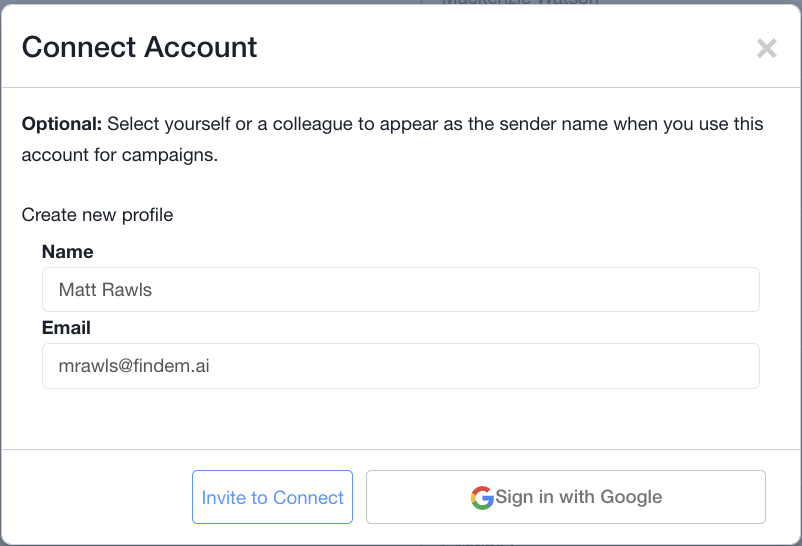Click the Create new profile heading
This screenshot has height=546, width=802.
pos(97,215)
